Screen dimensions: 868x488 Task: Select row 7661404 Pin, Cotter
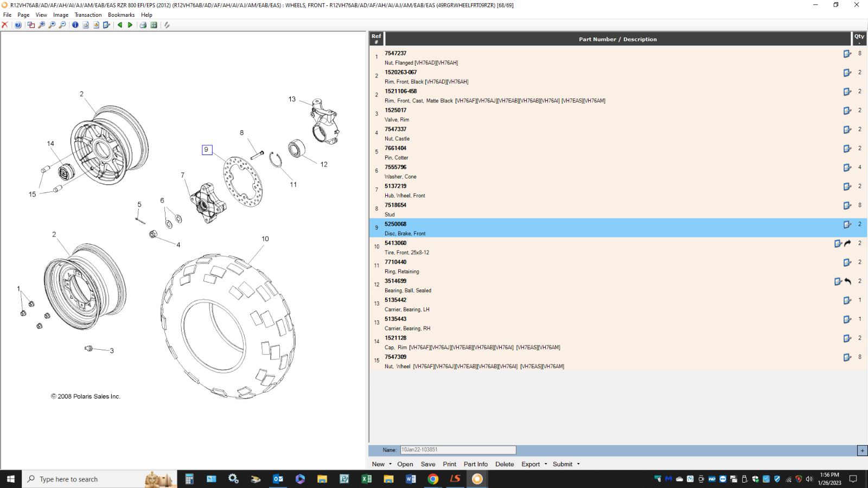pyautogui.click(x=618, y=152)
